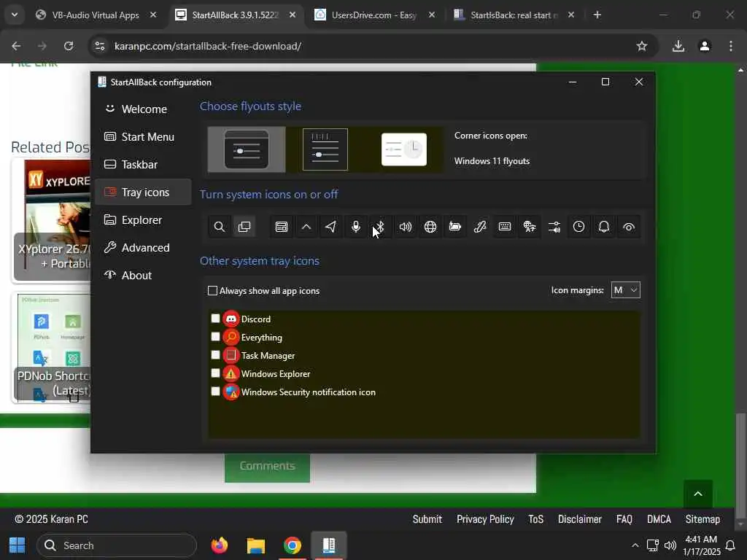Toggle the Input language system icon
Image resolution: width=747 pixels, height=560 pixels.
pyautogui.click(x=530, y=227)
